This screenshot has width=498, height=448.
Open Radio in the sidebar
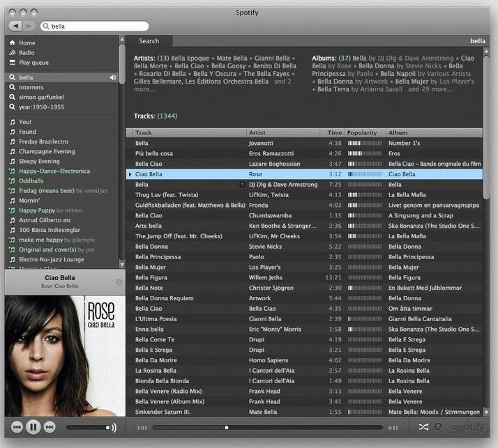(x=27, y=53)
